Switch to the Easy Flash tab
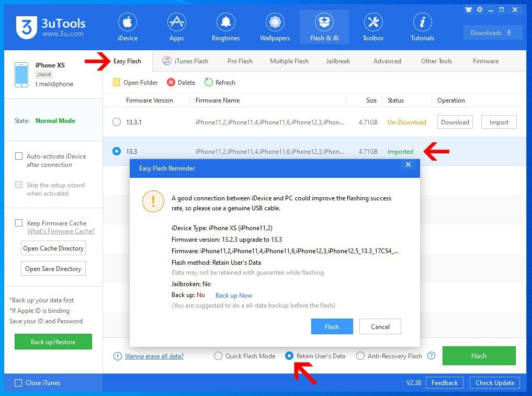532x396 pixels. click(127, 61)
